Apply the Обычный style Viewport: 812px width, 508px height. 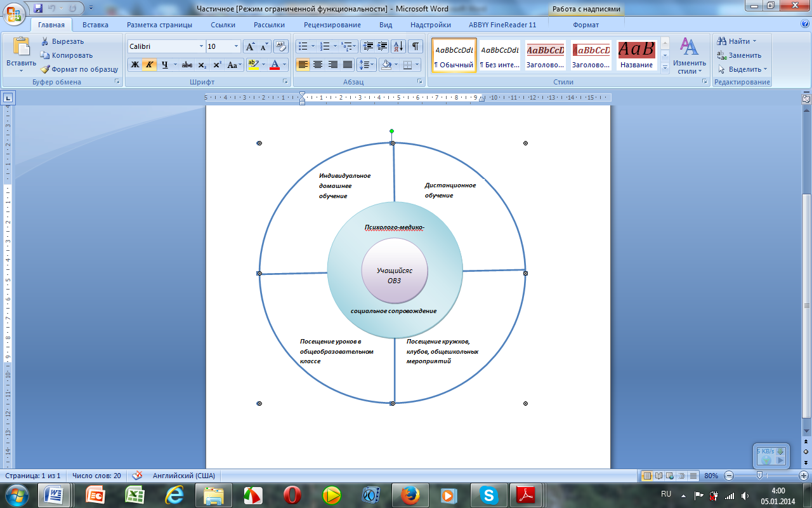454,55
